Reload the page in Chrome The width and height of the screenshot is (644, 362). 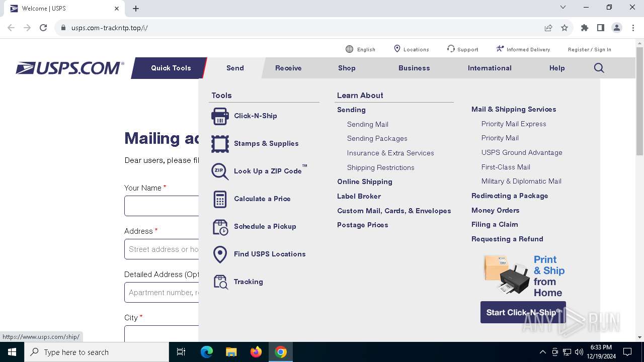tap(43, 28)
